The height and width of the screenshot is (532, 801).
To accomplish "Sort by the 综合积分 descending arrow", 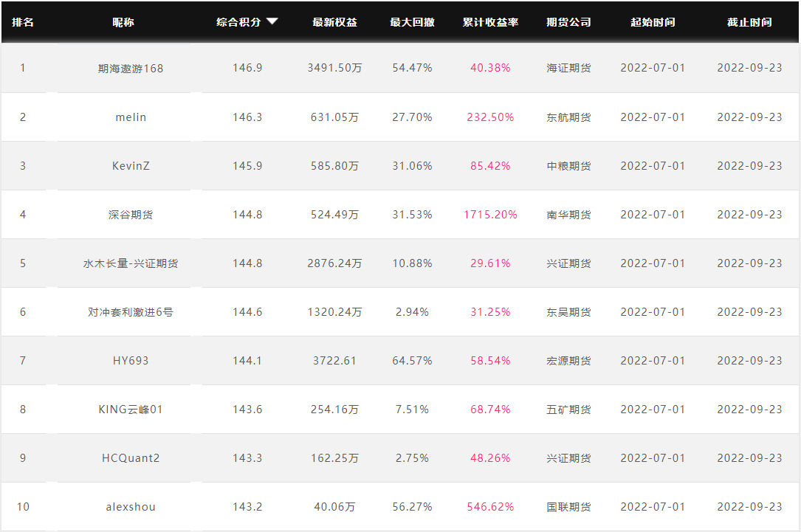I will click(x=272, y=21).
